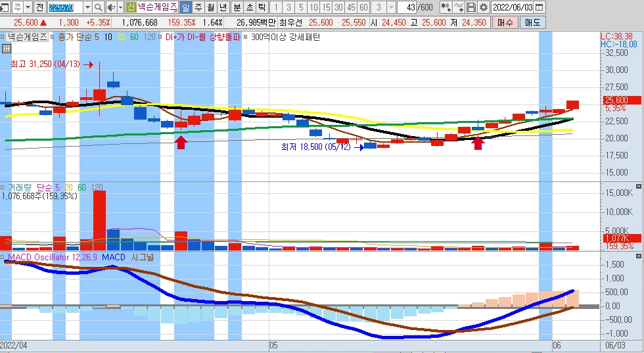The height and width of the screenshot is (353, 644).
Task: Click the grid table icon below legend
Action: coord(6,49)
